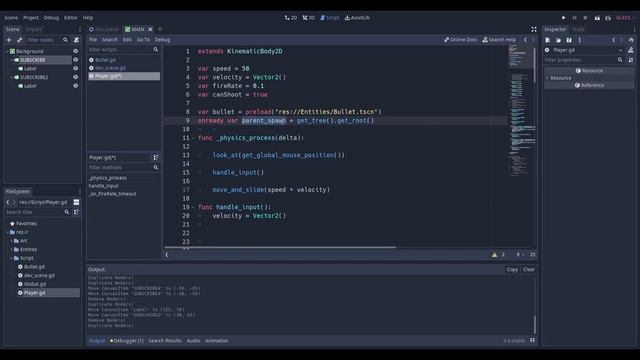Save the current resource in Inspector

pyautogui.click(x=569, y=40)
